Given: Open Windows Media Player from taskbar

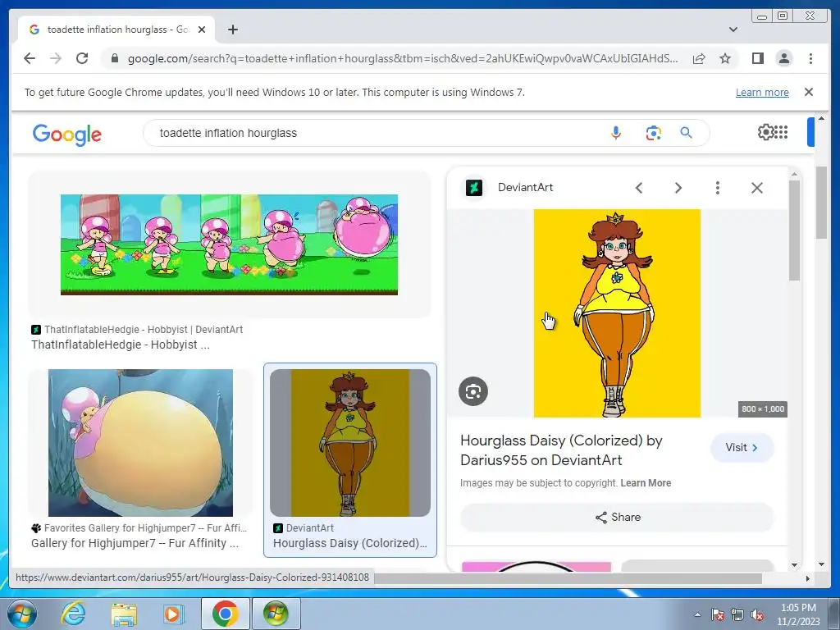Looking at the screenshot, I should click(x=172, y=614).
